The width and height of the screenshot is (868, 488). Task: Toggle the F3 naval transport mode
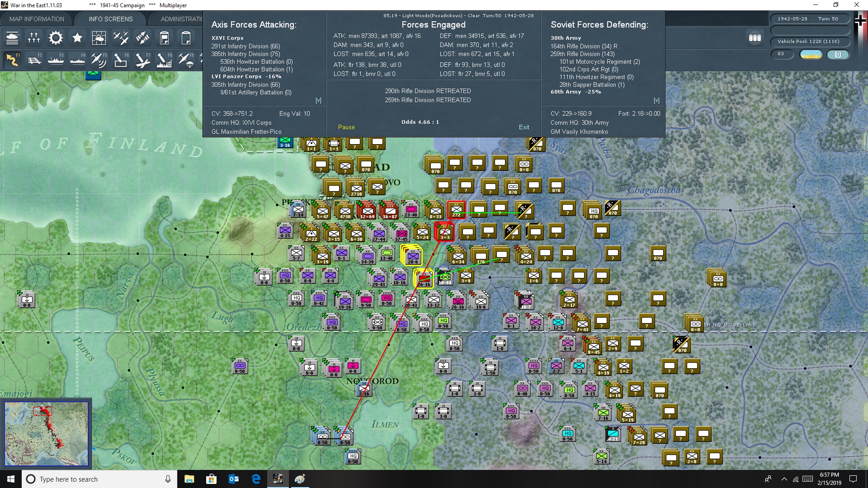pyautogui.click(x=56, y=60)
